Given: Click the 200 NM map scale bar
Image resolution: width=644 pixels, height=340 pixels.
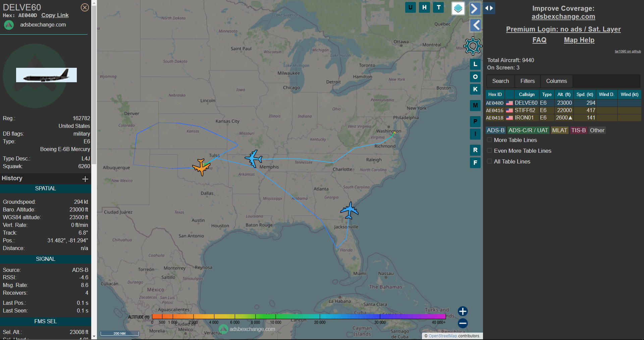Looking at the screenshot, I should click(119, 333).
